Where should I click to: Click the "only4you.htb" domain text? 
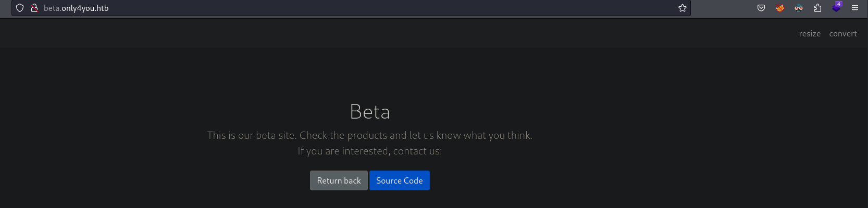pos(85,8)
